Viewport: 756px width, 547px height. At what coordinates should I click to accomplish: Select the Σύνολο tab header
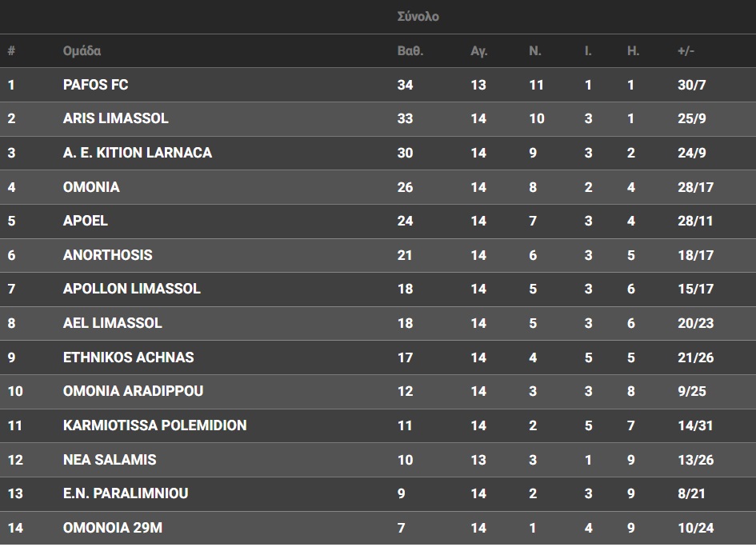point(418,17)
